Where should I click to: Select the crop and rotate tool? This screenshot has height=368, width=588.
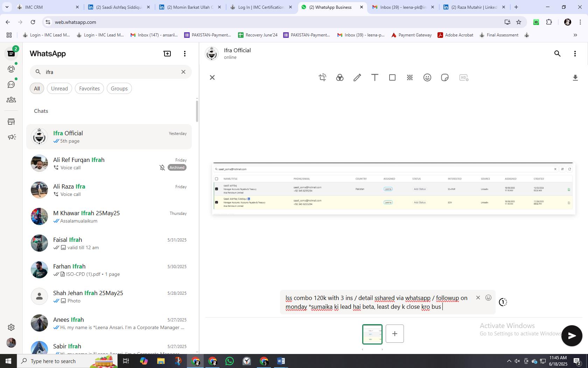coord(322,77)
